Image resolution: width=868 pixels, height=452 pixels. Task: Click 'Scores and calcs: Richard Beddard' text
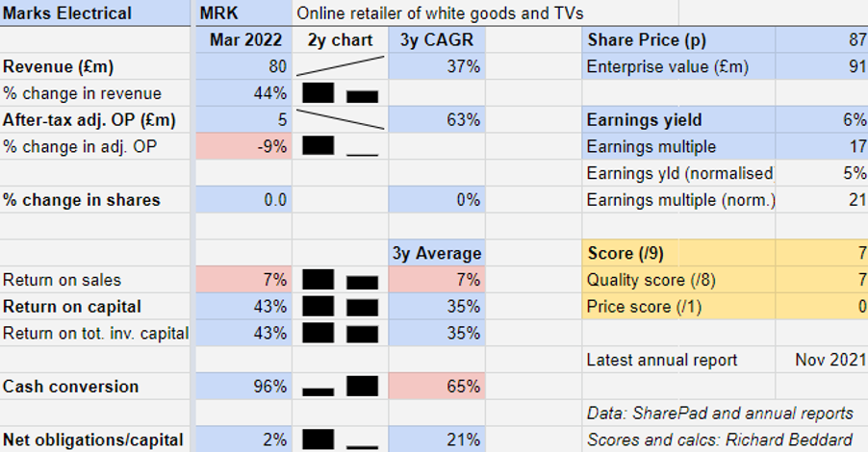pos(720,439)
